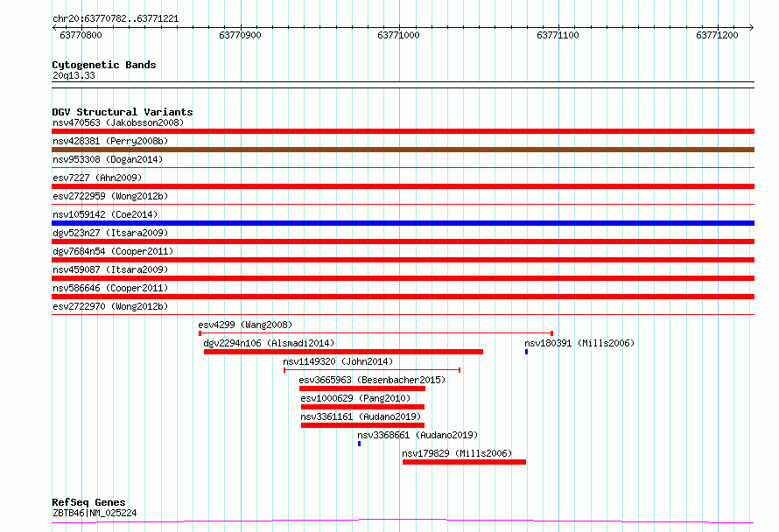Open nsv180391 (Mills2006) label

[579, 343]
